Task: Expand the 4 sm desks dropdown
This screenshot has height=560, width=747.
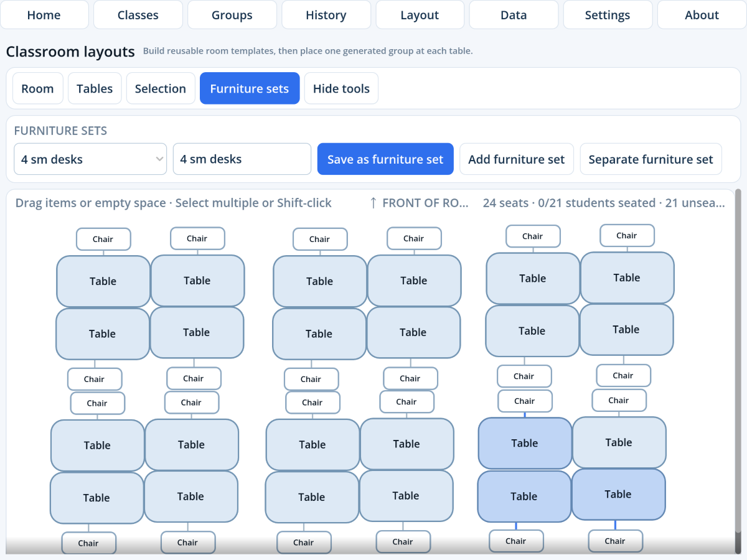Action: pos(90,159)
